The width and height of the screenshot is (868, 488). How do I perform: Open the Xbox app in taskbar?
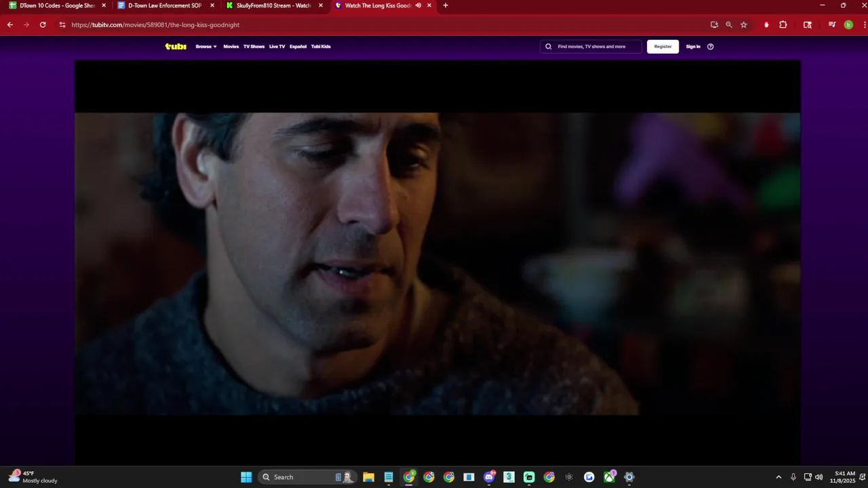609,477
